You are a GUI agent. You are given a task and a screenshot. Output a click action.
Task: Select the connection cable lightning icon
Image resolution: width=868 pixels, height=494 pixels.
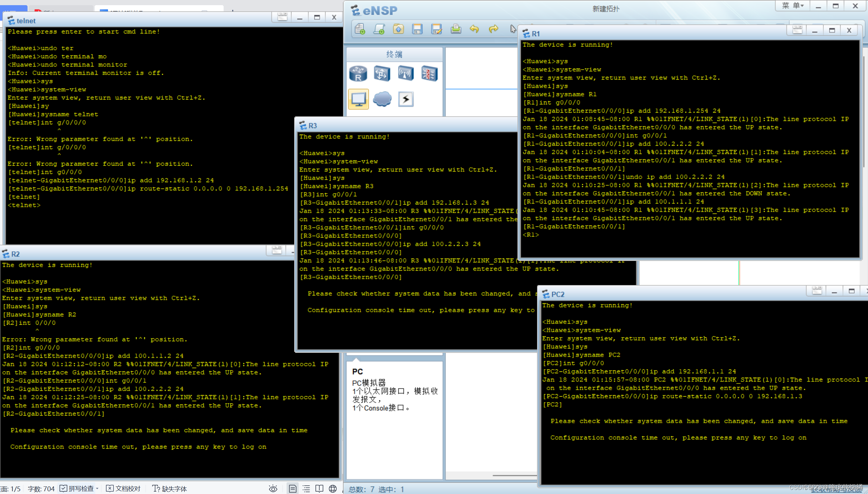(406, 99)
